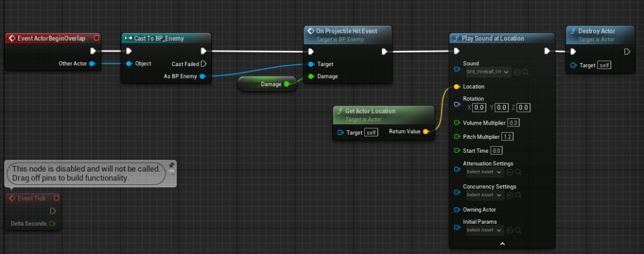
Task: Open the Concurrency Settings Select Asset dropdown
Action: point(484,195)
